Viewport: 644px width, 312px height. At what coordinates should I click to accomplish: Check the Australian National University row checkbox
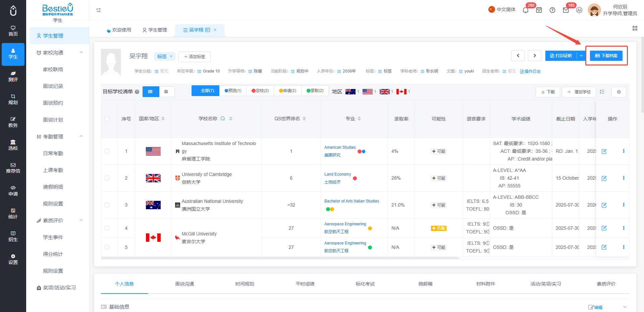(x=107, y=205)
